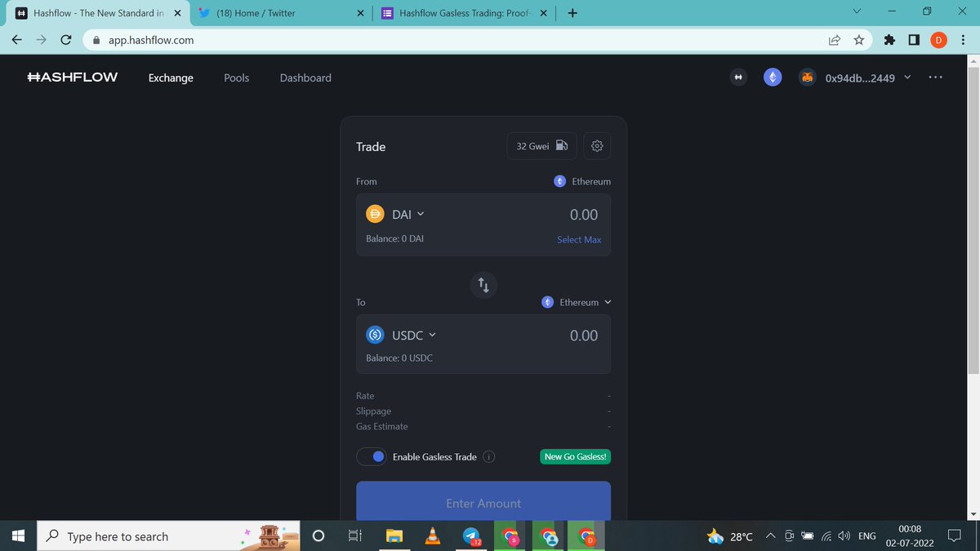Click the To amount 0.00 field
This screenshot has height=551, width=980.
tap(584, 335)
